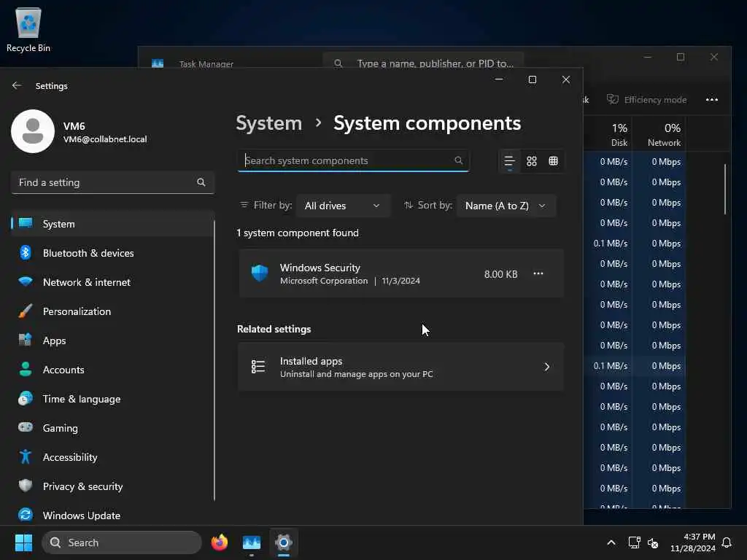The height and width of the screenshot is (560, 747).
Task: Open more options for Windows Security
Action: click(x=538, y=273)
